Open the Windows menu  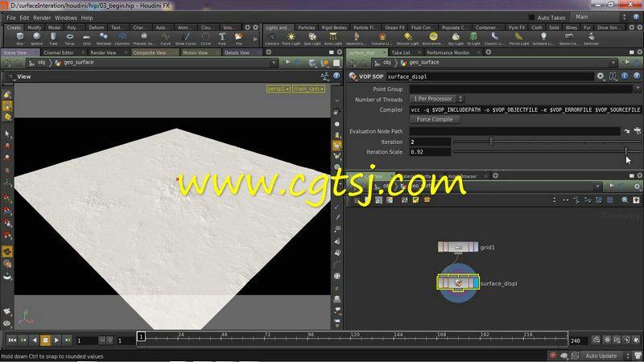click(66, 18)
